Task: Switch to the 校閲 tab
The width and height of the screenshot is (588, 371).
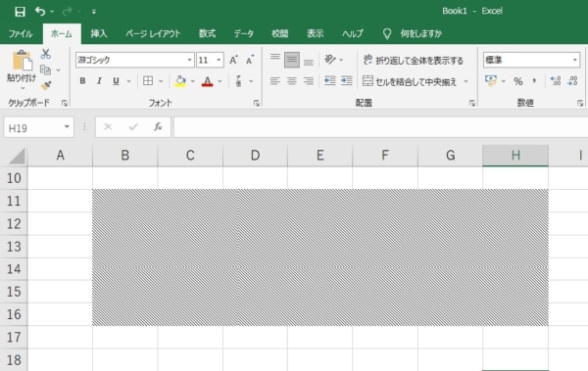Action: click(x=279, y=33)
